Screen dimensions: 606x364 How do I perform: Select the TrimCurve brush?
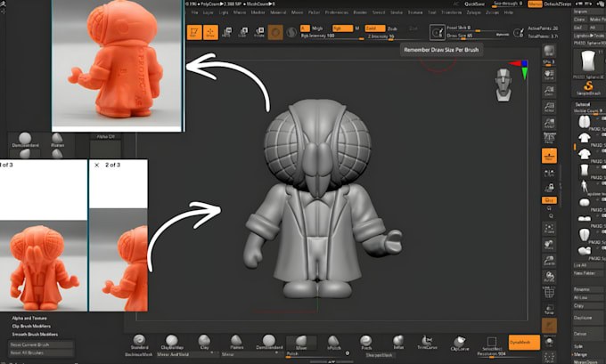tap(427, 342)
